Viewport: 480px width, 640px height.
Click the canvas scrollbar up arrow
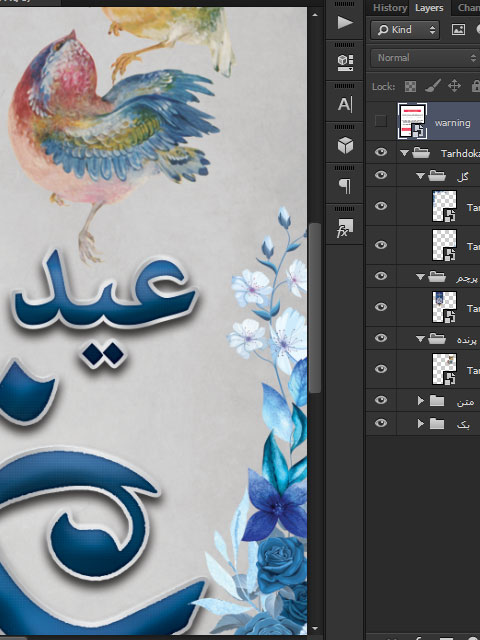coord(315,15)
